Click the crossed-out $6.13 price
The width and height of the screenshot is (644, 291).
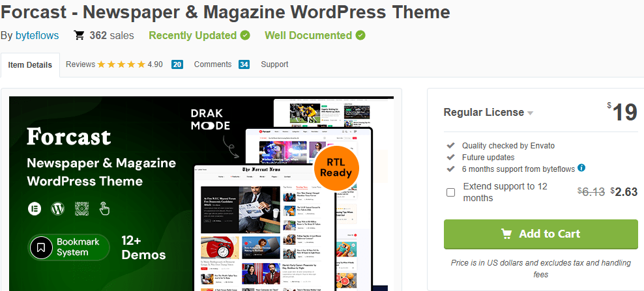[591, 191]
